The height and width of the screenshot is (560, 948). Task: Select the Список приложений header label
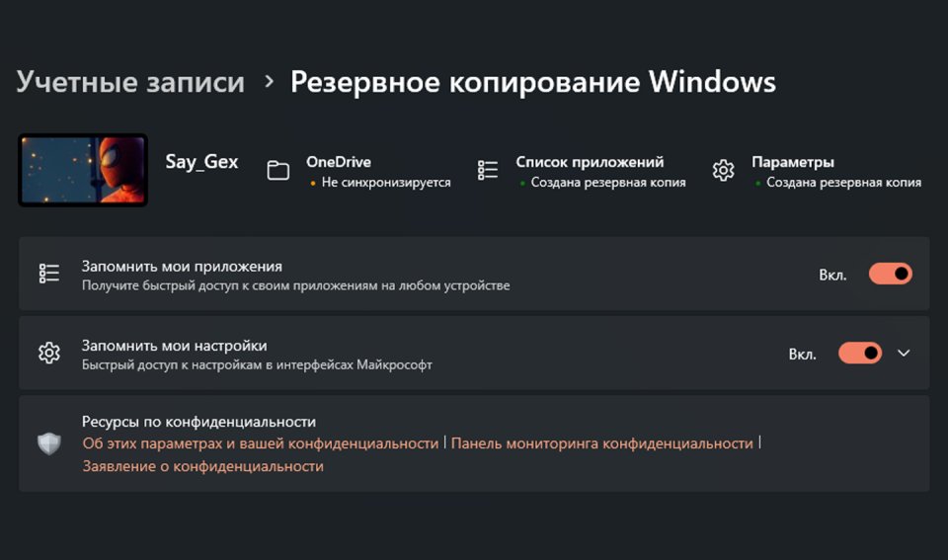click(x=590, y=162)
